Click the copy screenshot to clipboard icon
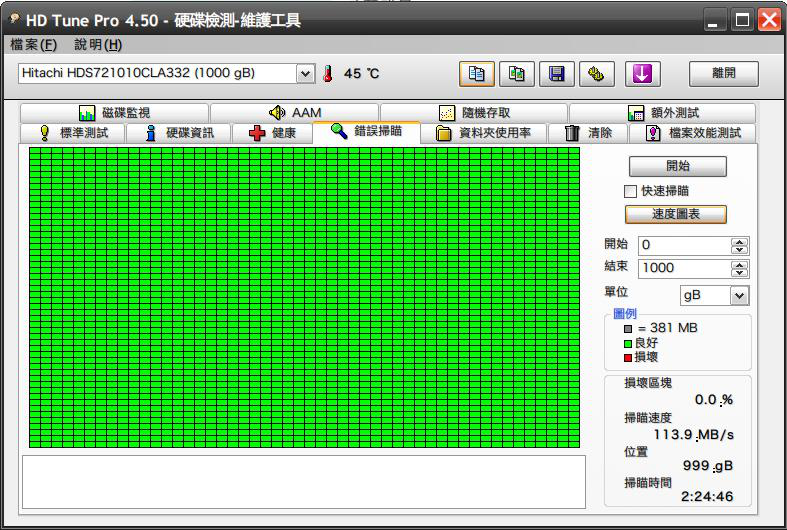 coord(516,74)
